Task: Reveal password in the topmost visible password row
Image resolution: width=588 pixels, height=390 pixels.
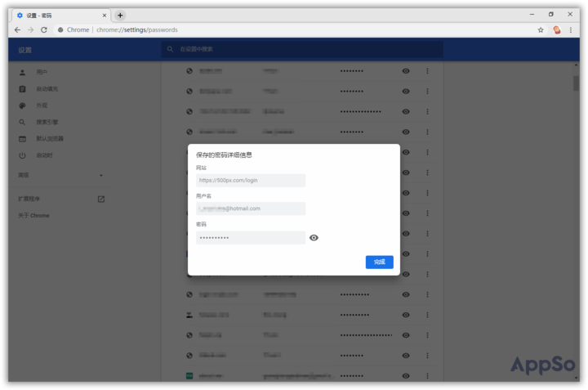Action: 406,71
